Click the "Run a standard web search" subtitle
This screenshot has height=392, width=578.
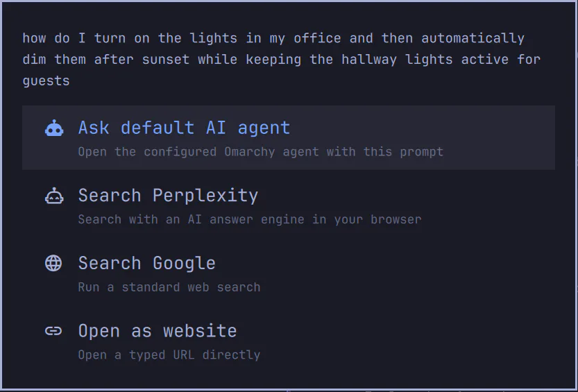click(x=169, y=287)
